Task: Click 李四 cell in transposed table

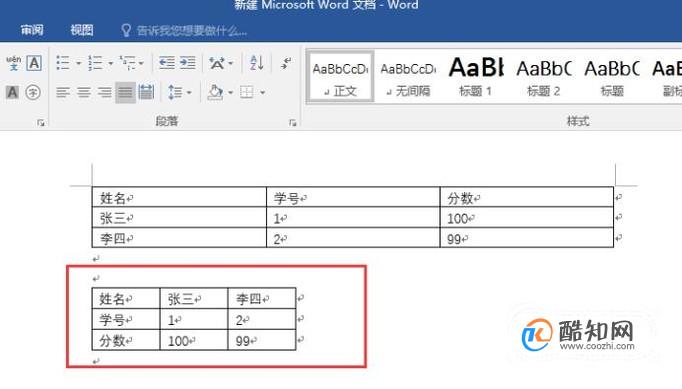Action: point(262,298)
